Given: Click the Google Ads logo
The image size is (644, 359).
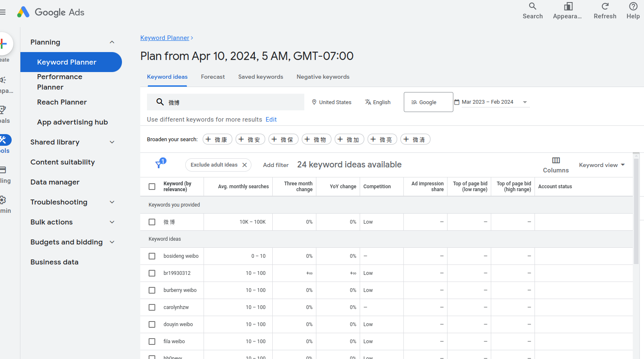Looking at the screenshot, I should click(51, 12).
